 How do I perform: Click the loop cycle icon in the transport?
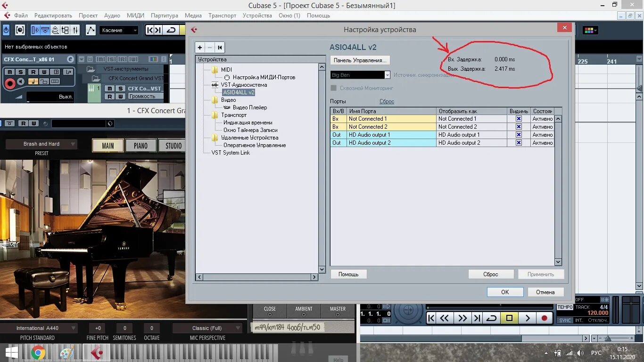(491, 318)
